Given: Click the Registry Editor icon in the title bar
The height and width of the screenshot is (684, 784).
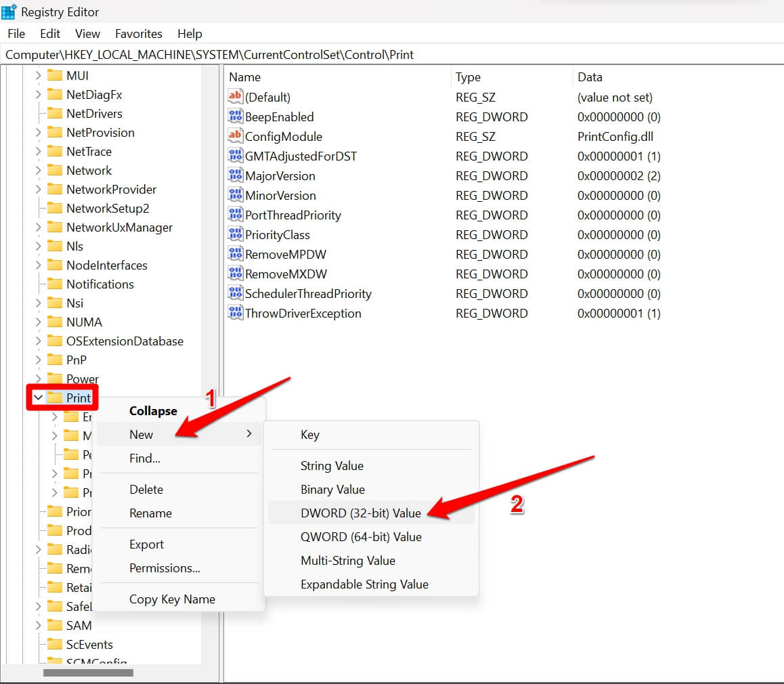Looking at the screenshot, I should click(9, 11).
